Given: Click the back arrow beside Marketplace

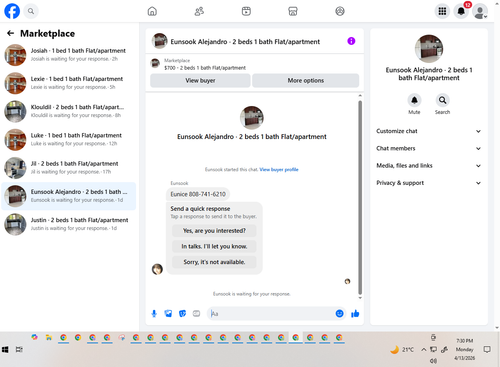Looking at the screenshot, I should [x=11, y=33].
